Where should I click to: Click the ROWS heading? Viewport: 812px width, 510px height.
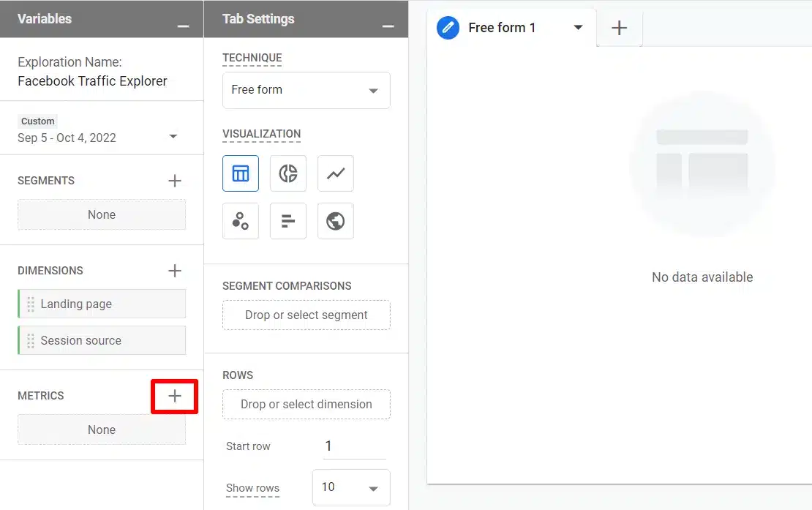[238, 375]
